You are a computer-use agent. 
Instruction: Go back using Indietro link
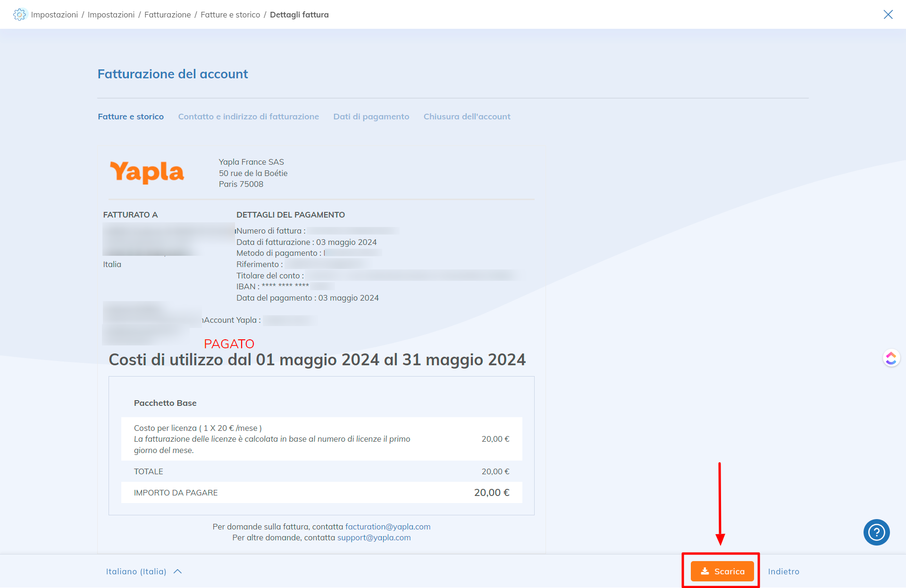click(x=783, y=571)
